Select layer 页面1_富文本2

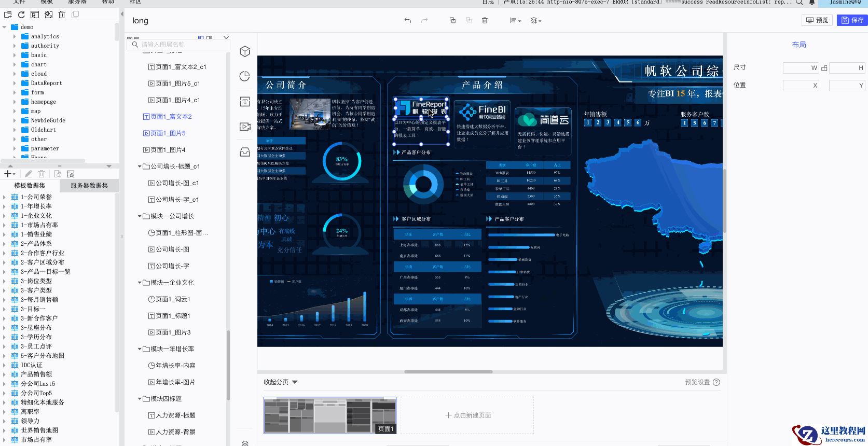pyautogui.click(x=168, y=117)
